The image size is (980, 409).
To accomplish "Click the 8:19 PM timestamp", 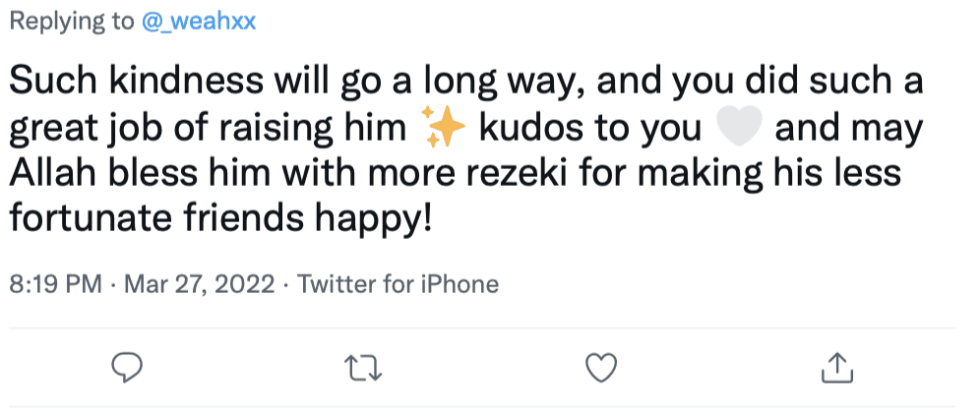I will tap(56, 285).
